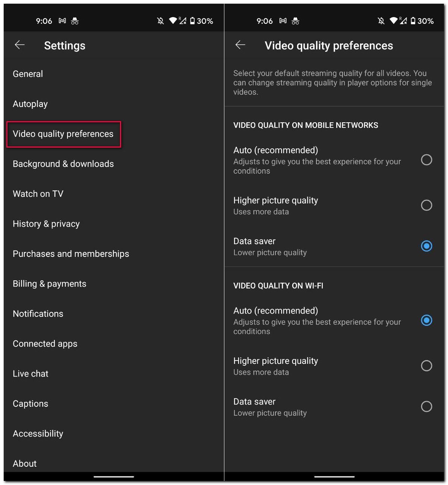This screenshot has width=448, height=485.
Task: Open Billing & payments settings
Action: [x=49, y=283]
